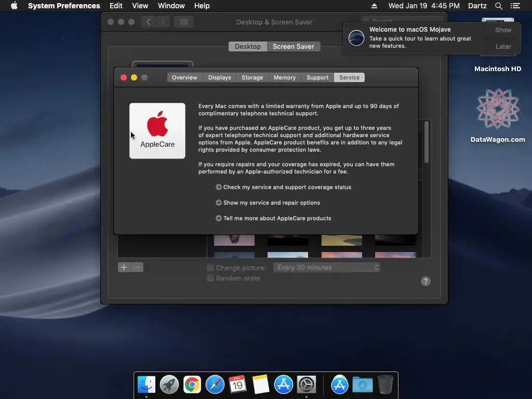
Task: Toggle the Random order checkbox
Action: click(210, 278)
